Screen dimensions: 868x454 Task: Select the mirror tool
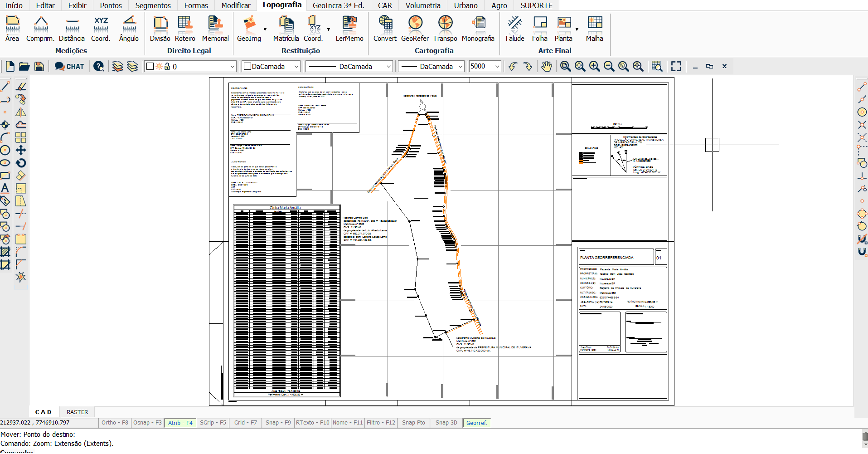point(21,112)
